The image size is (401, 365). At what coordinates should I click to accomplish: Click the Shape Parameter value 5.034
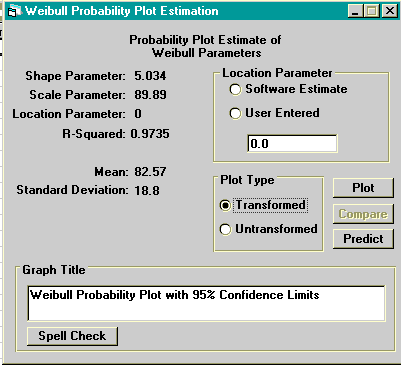[150, 76]
